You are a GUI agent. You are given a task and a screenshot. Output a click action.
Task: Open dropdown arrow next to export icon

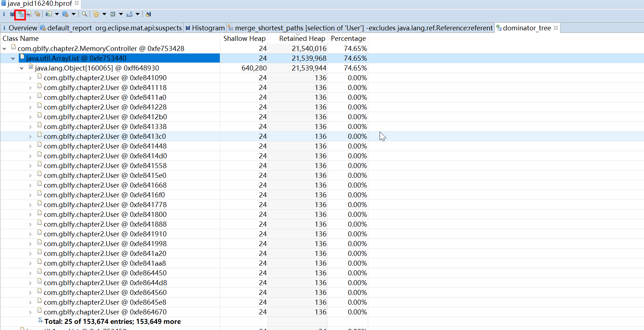pos(137,14)
